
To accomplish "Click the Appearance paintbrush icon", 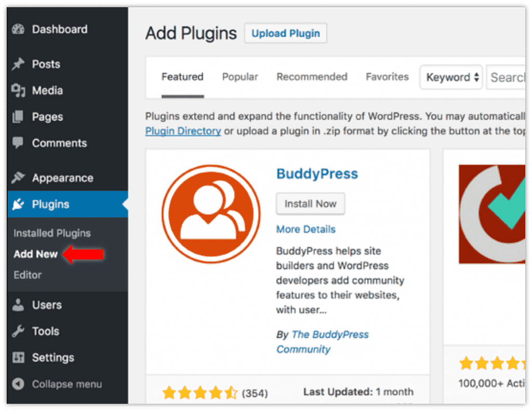I will click(18, 178).
